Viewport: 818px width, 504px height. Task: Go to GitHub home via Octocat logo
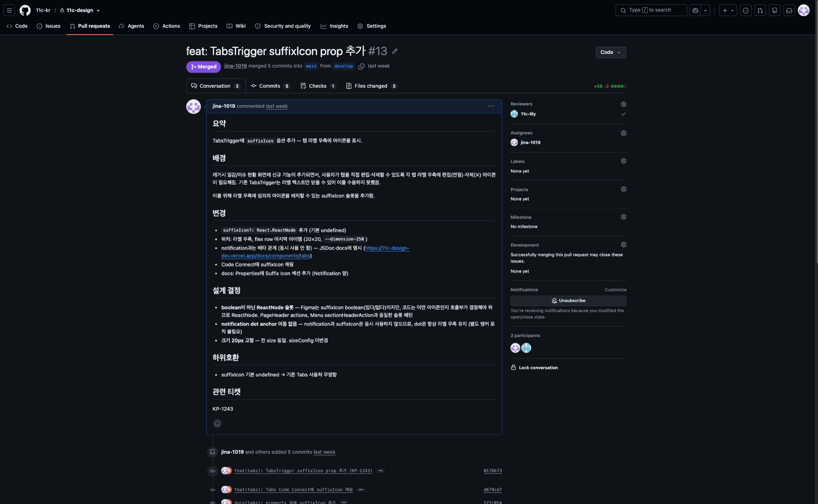pyautogui.click(x=25, y=10)
